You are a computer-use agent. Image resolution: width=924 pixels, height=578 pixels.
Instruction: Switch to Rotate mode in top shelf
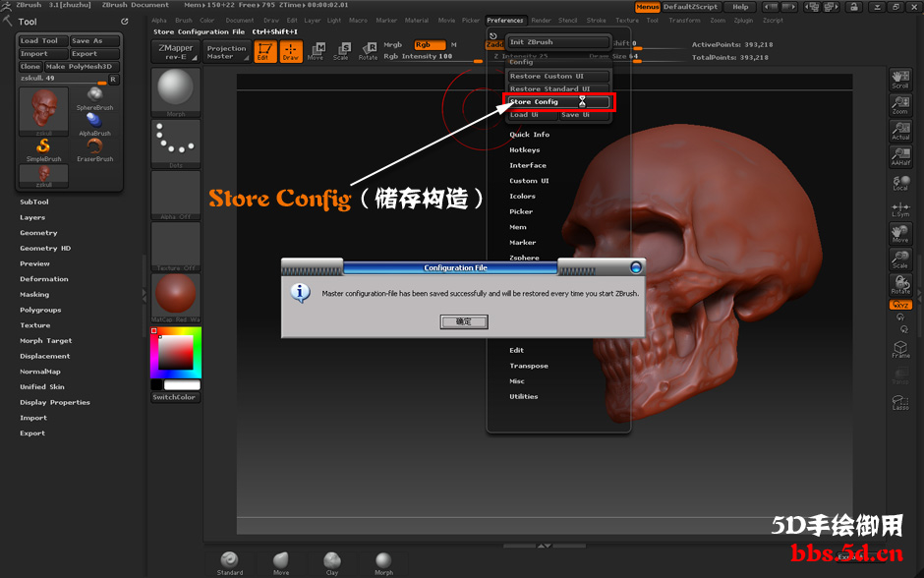tap(368, 51)
